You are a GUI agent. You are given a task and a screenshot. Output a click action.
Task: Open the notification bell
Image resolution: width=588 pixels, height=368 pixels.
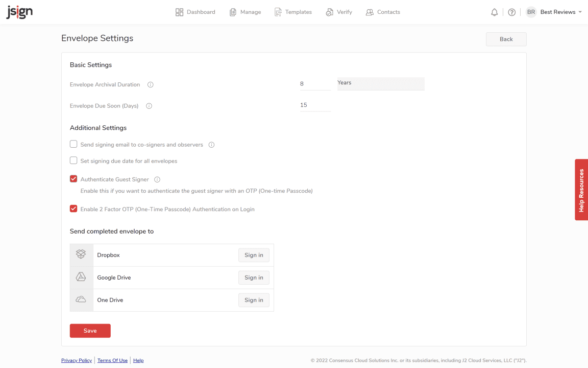point(494,12)
